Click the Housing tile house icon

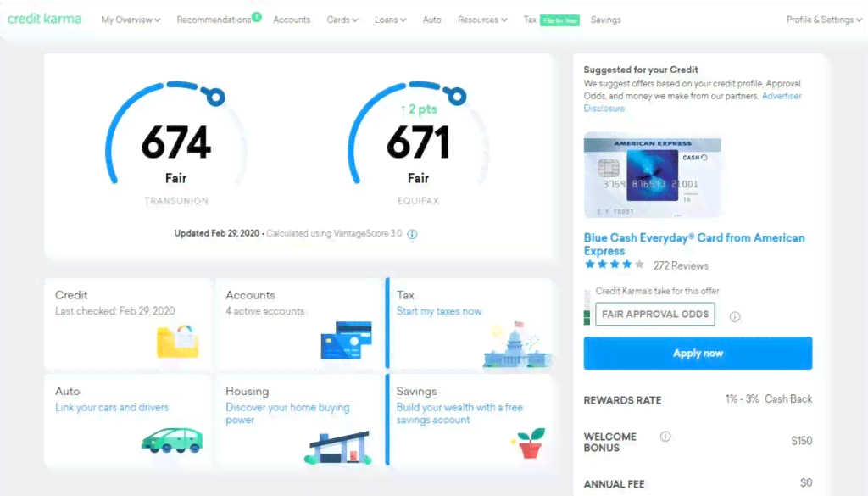[338, 448]
